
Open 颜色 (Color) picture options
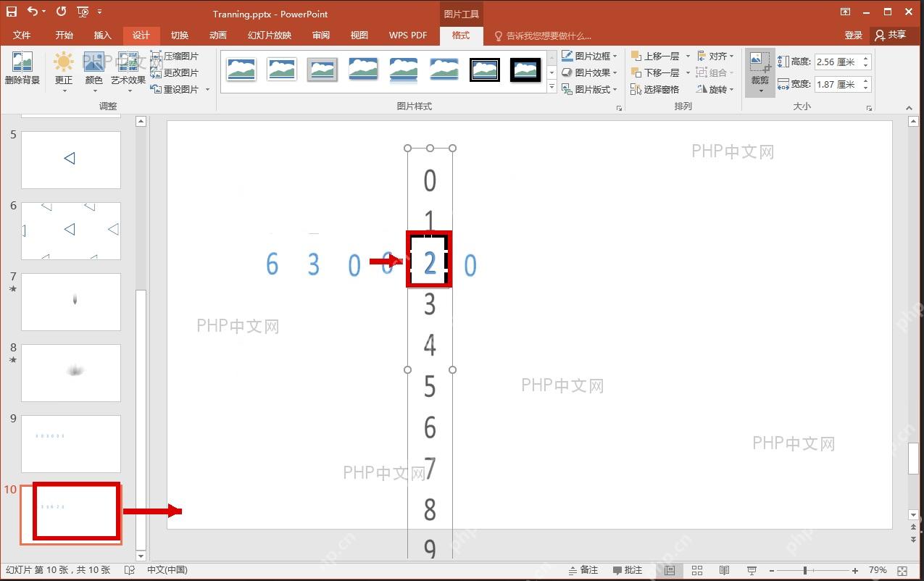pos(93,72)
